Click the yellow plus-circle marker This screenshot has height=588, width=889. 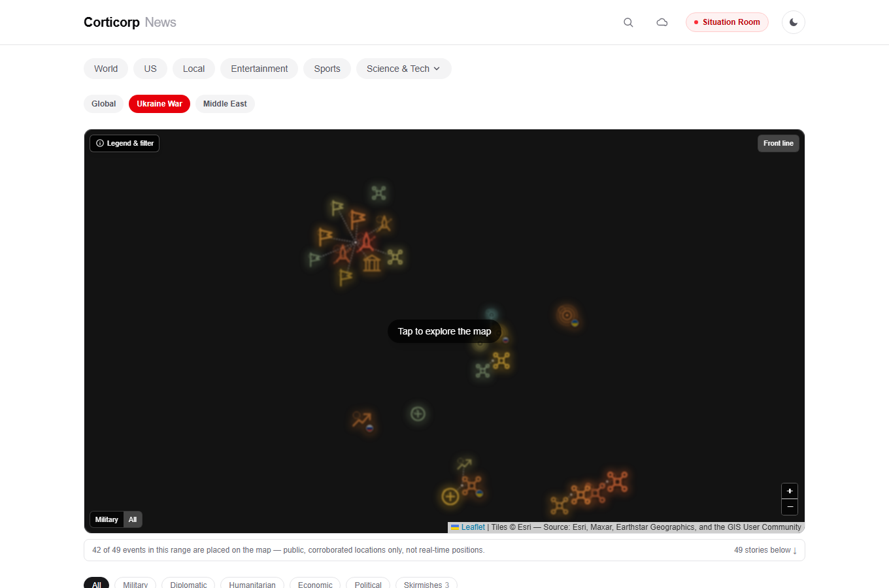tap(450, 497)
